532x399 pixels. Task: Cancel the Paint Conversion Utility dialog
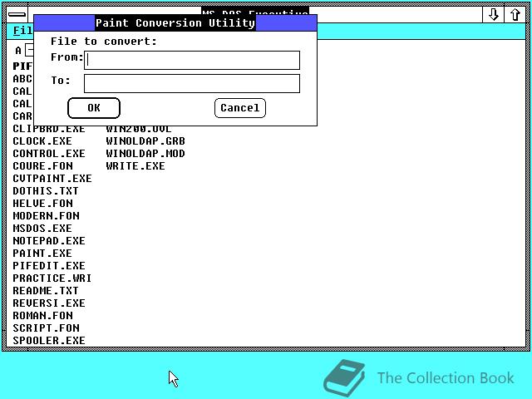(x=240, y=108)
